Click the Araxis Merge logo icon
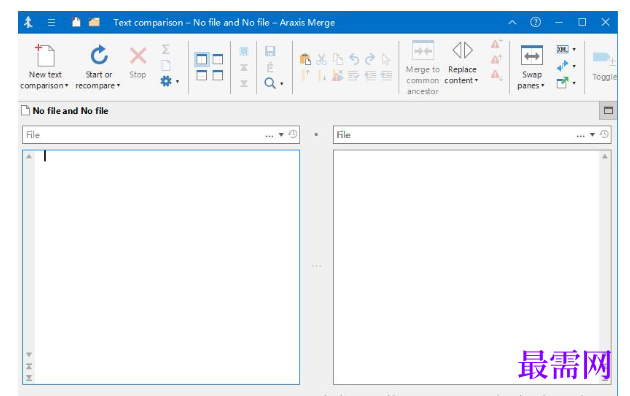Screen dimensions: 630x396 coord(28,22)
